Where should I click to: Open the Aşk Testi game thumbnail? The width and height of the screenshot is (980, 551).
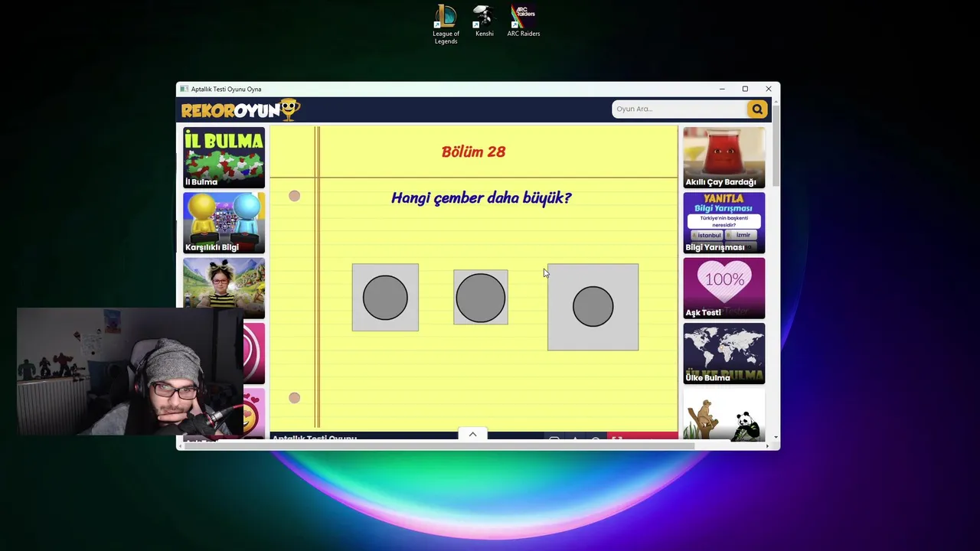click(x=724, y=288)
